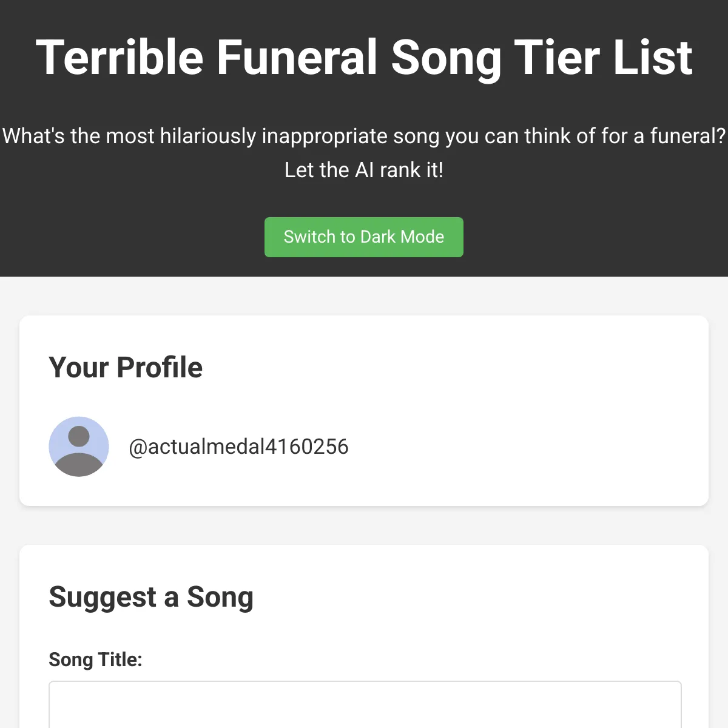Click the gray shoulders of the avatar silhouette
Image resolution: width=728 pixels, height=728 pixels.
click(79, 465)
